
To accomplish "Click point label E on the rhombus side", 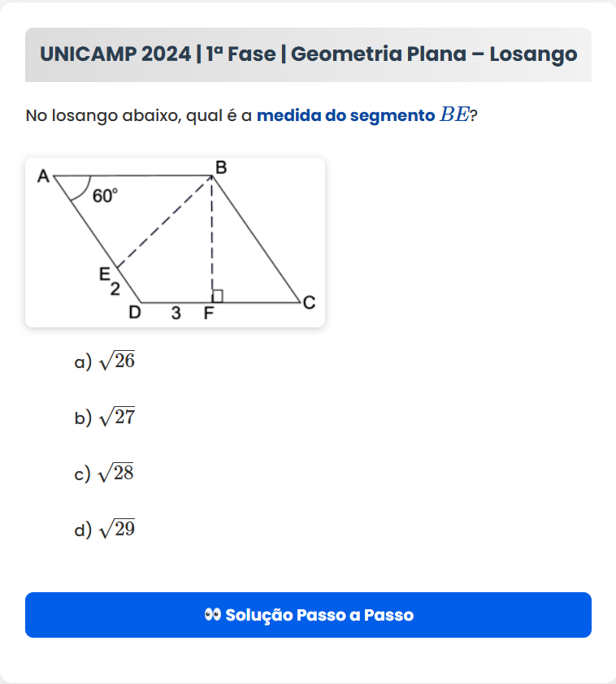I will 105,274.
